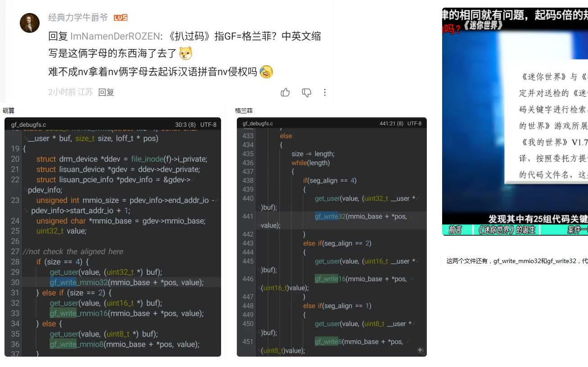Screen dimensions: 588x367
Task: Click the gf_write32 call on line 441
Action: point(330,216)
